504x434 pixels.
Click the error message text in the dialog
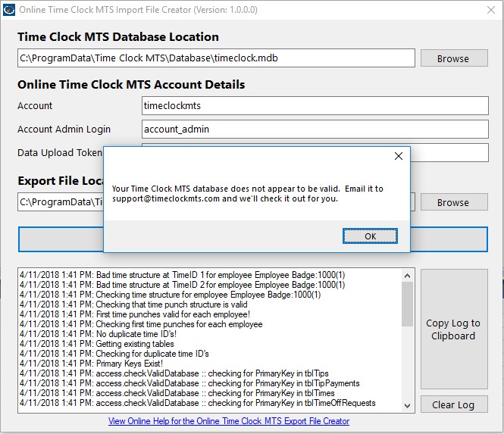(x=248, y=194)
